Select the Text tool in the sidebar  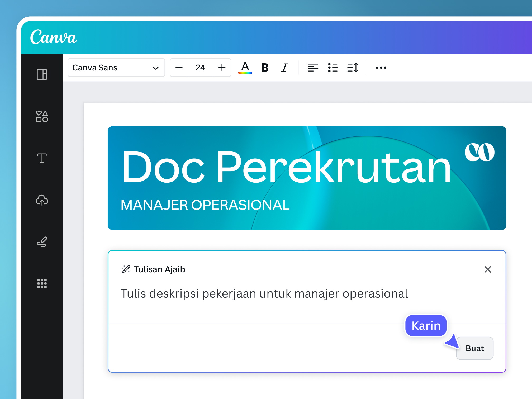tap(42, 158)
